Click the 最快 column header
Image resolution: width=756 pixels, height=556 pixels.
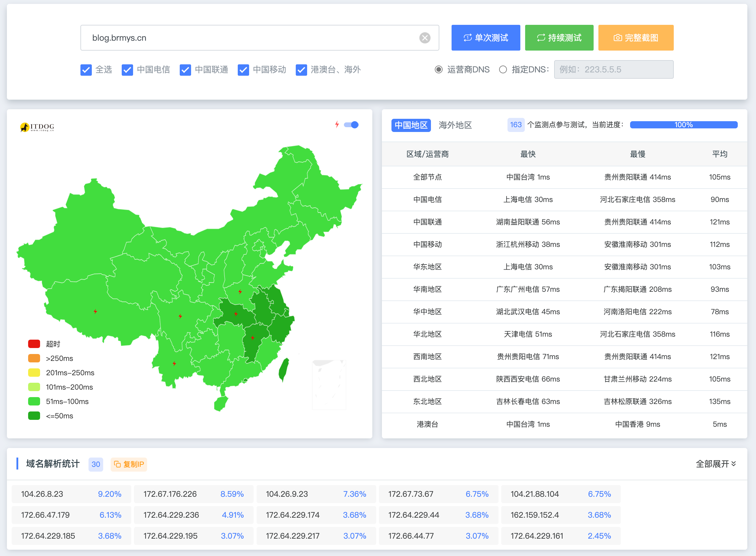click(528, 154)
